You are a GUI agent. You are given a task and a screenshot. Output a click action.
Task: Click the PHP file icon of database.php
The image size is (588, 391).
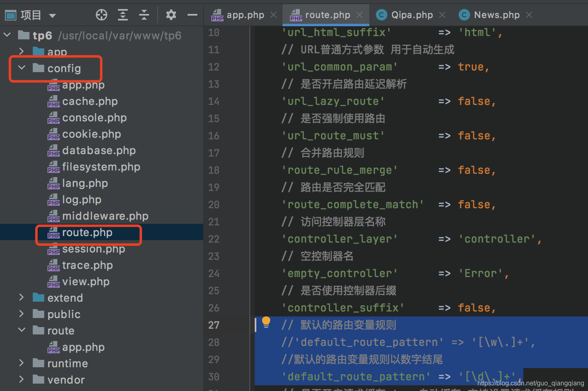(x=54, y=150)
